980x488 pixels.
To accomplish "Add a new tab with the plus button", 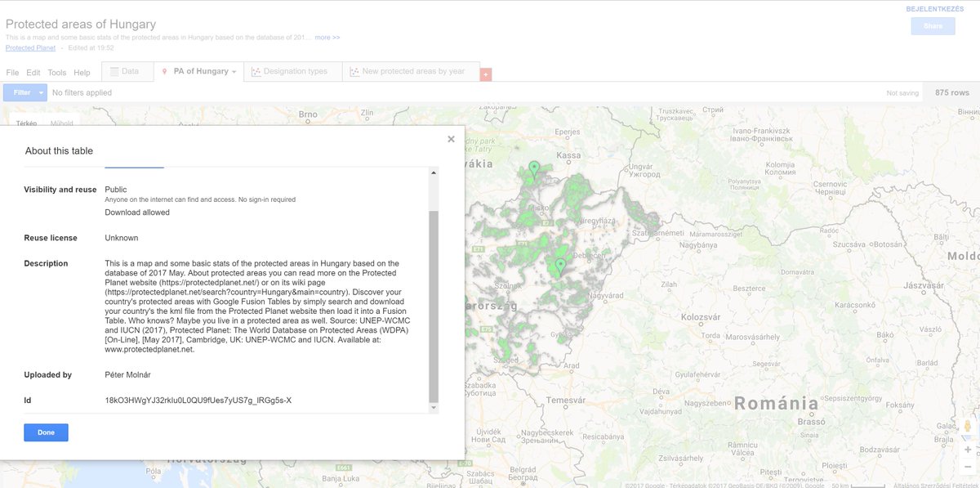I will coord(486,74).
